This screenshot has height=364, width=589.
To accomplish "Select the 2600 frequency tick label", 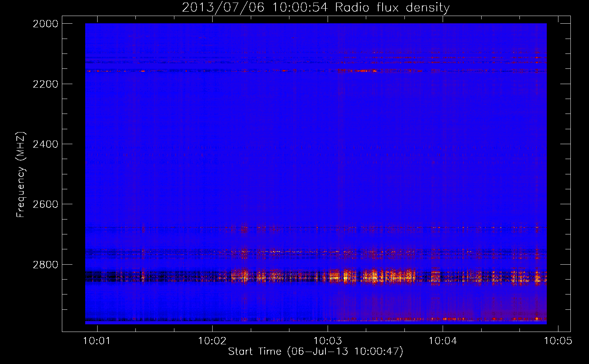I will click(x=46, y=204).
